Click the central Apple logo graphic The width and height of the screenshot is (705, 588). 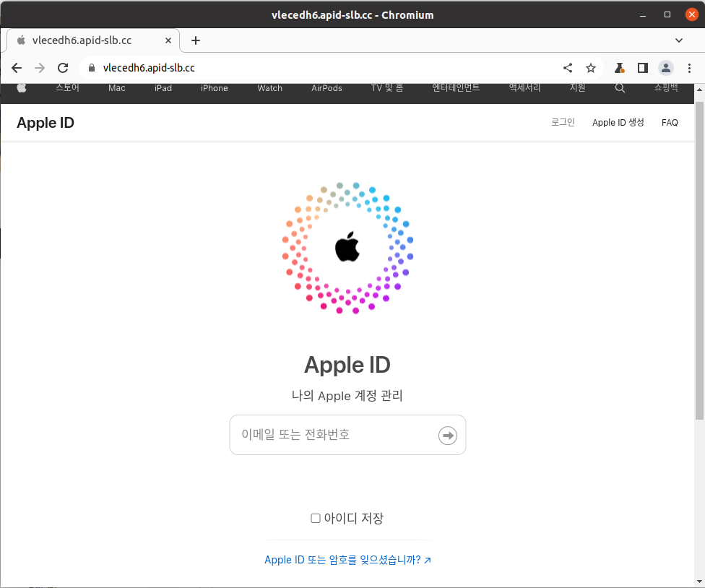pos(347,247)
